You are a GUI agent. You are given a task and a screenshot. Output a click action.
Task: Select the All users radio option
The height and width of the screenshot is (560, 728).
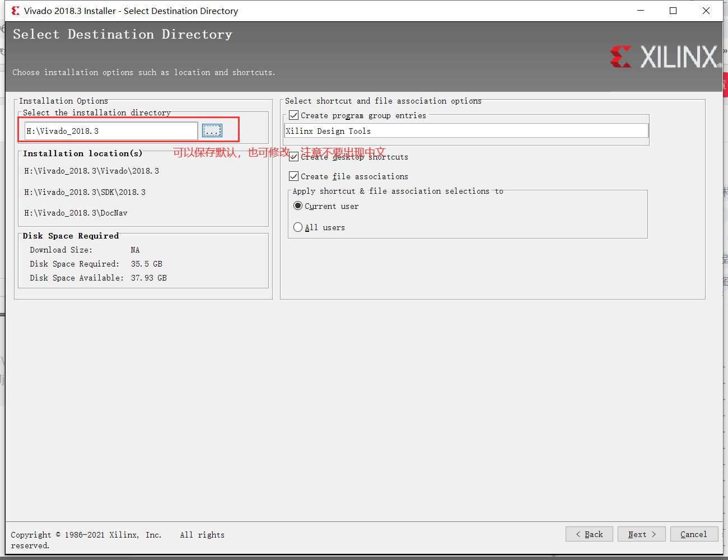[298, 227]
